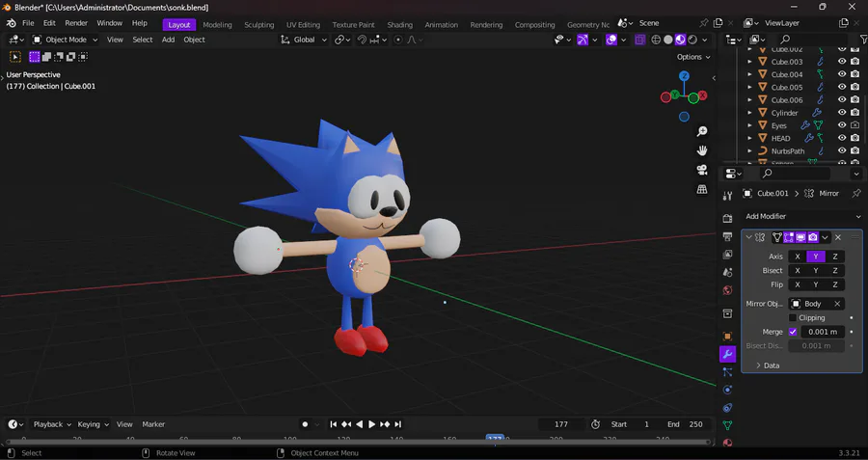Open the Object Mode dropdown
Image resolution: width=868 pixels, height=460 pixels.
tap(65, 40)
